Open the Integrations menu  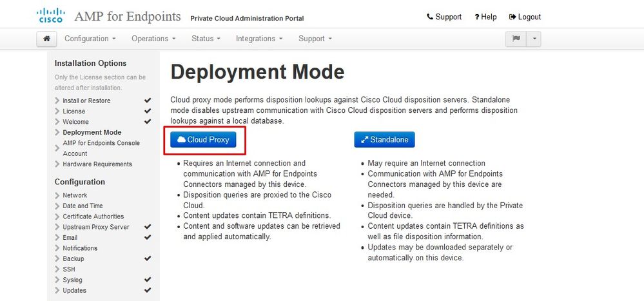click(x=259, y=39)
